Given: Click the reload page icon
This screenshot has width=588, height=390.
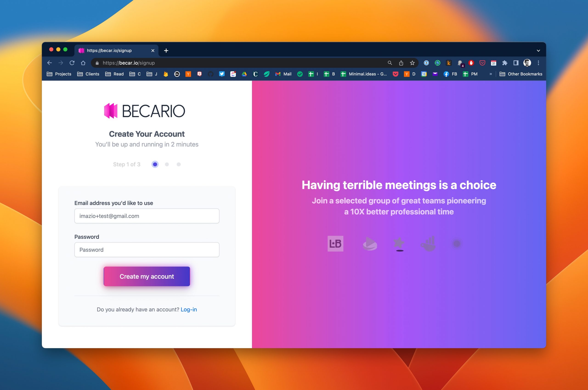Looking at the screenshot, I should [x=72, y=63].
